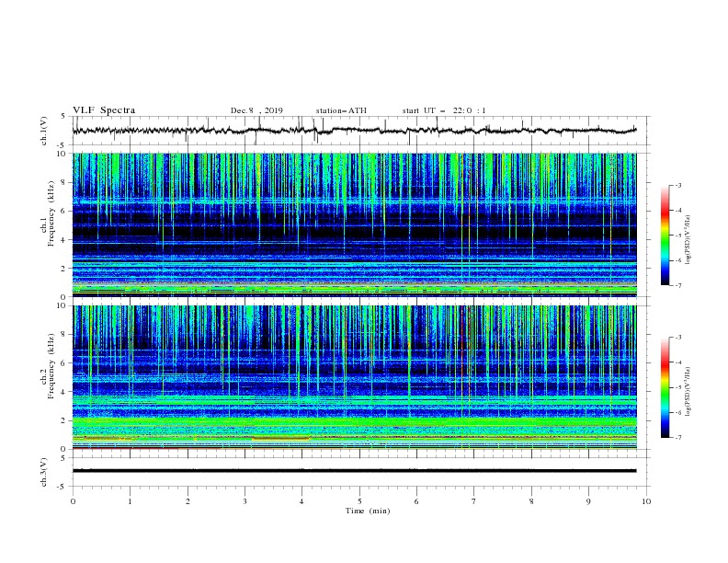Click the "station=ATH" header label

pos(341,110)
